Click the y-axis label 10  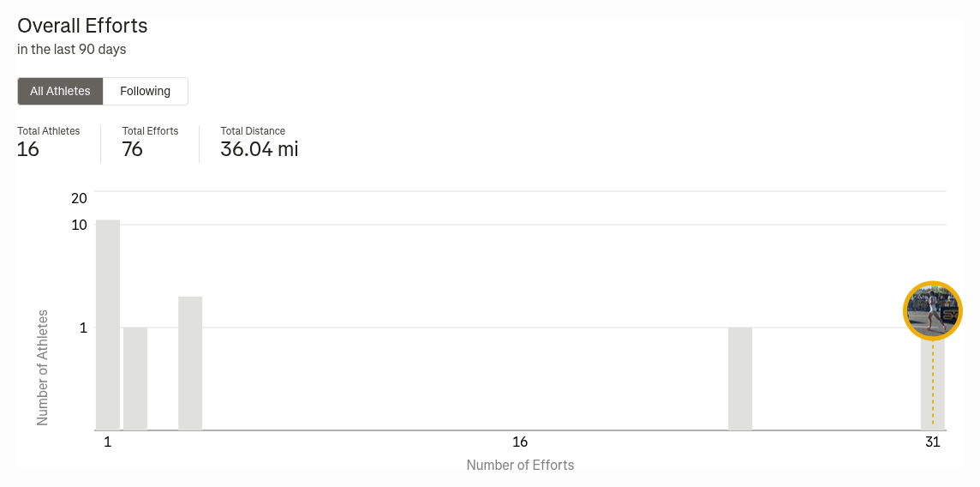pyautogui.click(x=80, y=225)
